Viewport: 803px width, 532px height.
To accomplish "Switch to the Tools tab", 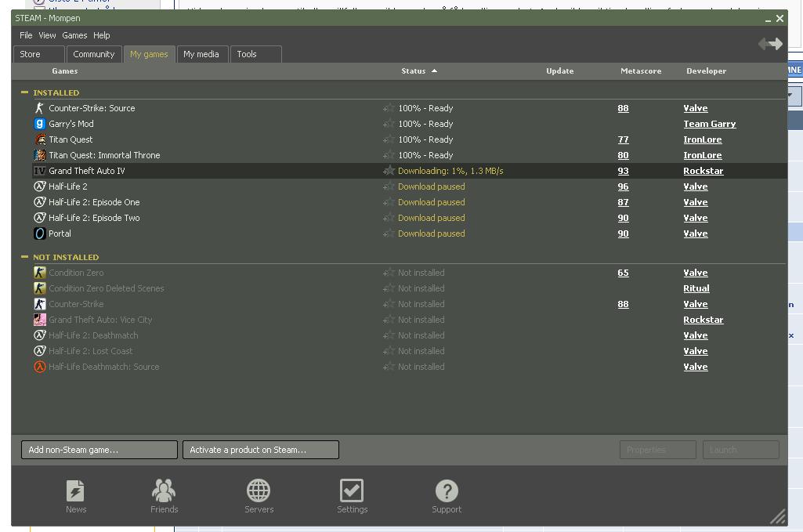I will coord(255,54).
